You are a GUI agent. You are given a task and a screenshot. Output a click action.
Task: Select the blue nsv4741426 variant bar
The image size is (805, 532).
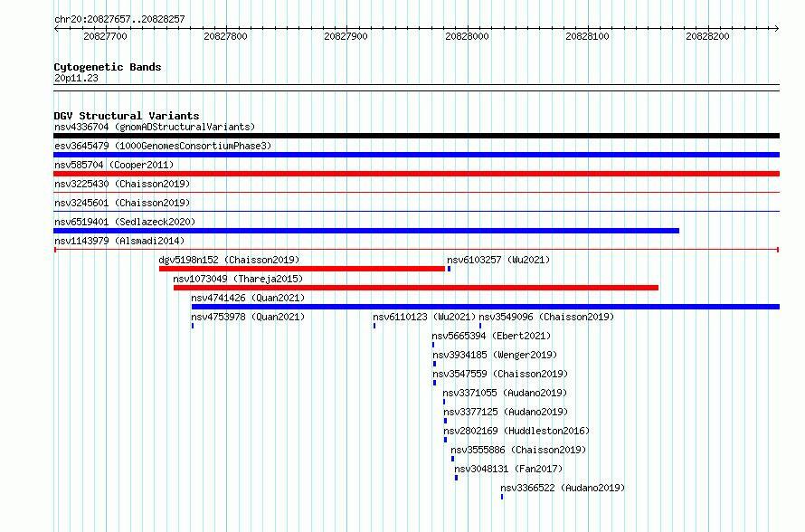[486, 307]
